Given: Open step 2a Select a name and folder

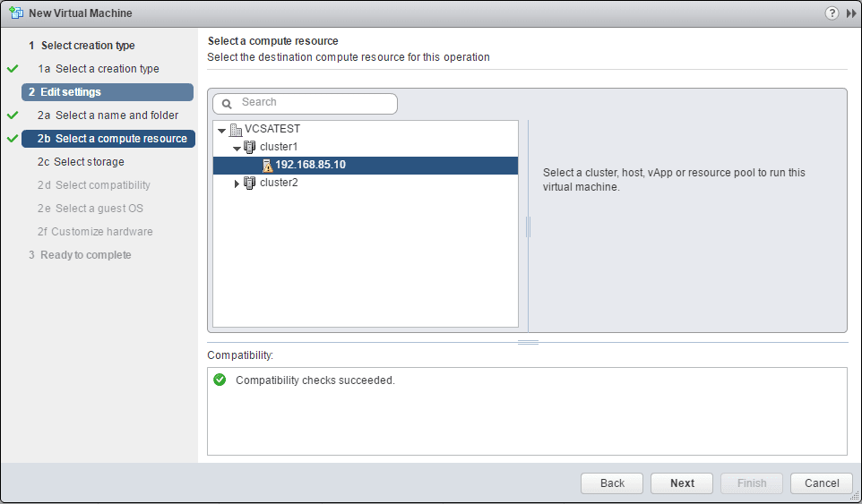Looking at the screenshot, I should tap(116, 115).
